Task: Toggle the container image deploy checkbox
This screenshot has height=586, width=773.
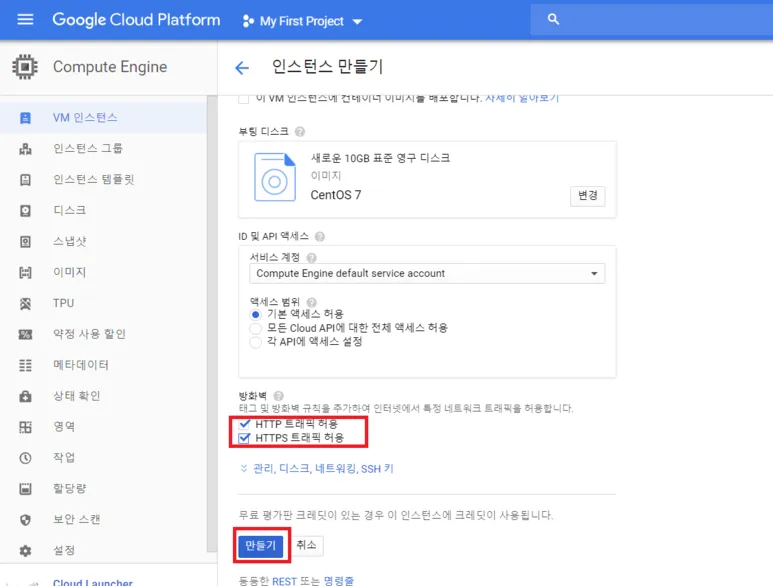Action: point(244,99)
